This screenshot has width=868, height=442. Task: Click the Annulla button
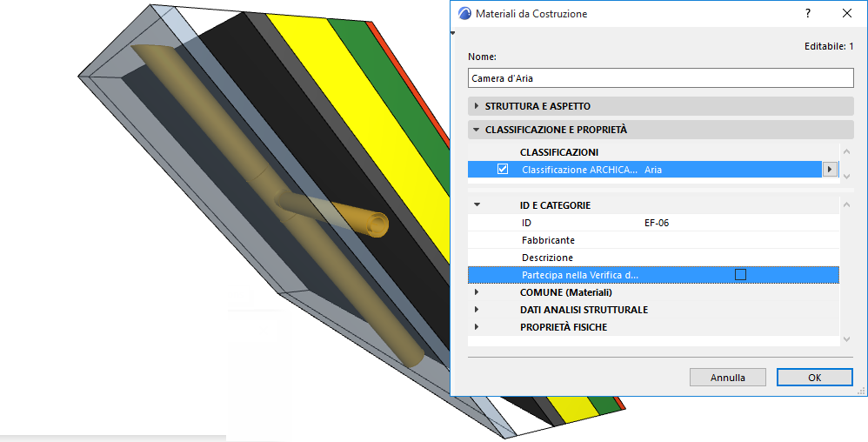[x=727, y=378]
